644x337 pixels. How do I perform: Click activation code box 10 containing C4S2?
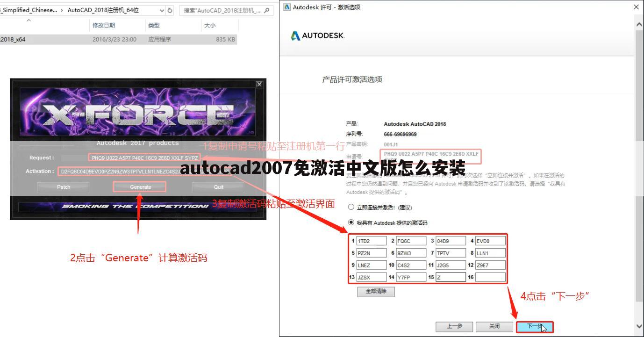click(411, 265)
